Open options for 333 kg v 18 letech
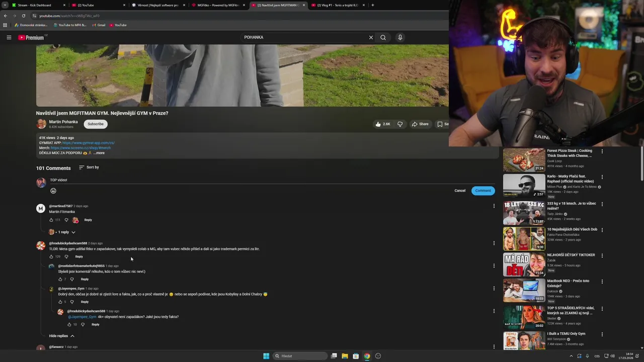This screenshot has height=362, width=644. [x=602, y=204]
